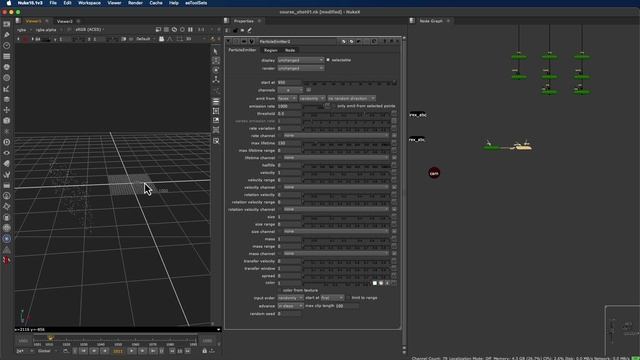Switch to the Viewer2 tab
Image resolution: width=640 pixels, height=360 pixels.
pyautogui.click(x=64, y=21)
